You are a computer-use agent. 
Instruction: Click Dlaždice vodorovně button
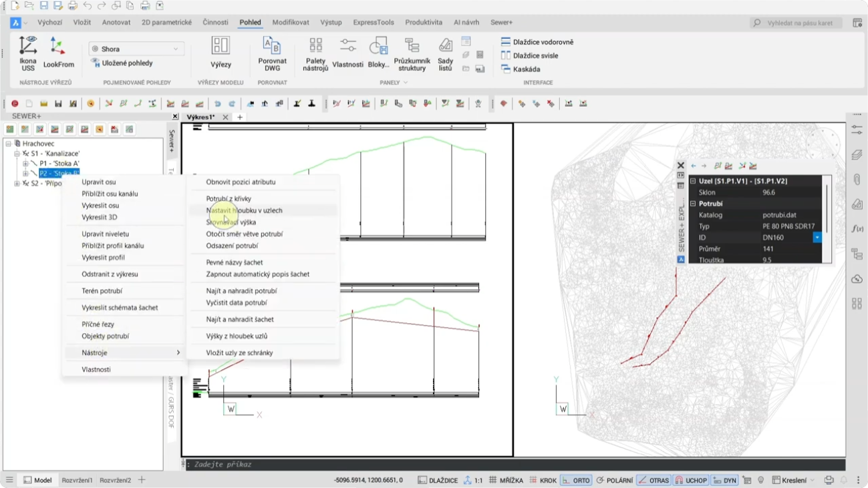point(537,42)
